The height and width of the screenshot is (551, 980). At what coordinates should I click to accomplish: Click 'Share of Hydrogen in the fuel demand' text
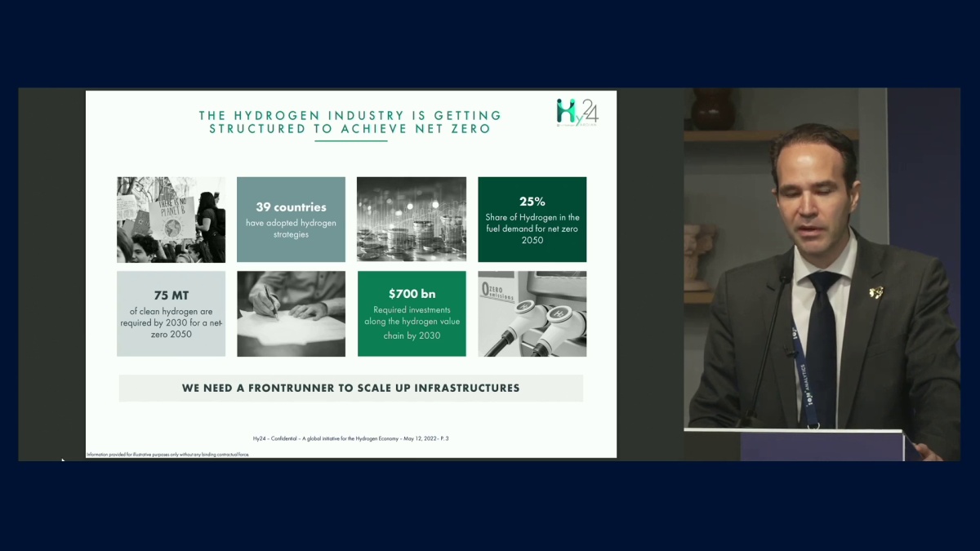532,229
